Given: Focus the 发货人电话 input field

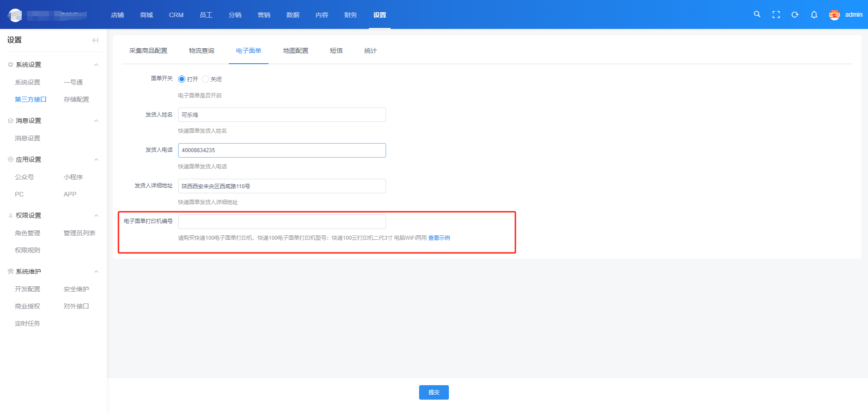Looking at the screenshot, I should pyautogui.click(x=282, y=150).
